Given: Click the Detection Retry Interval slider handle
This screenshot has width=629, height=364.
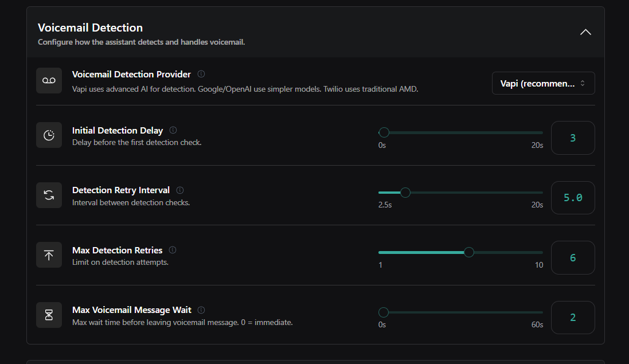Looking at the screenshot, I should coord(405,193).
